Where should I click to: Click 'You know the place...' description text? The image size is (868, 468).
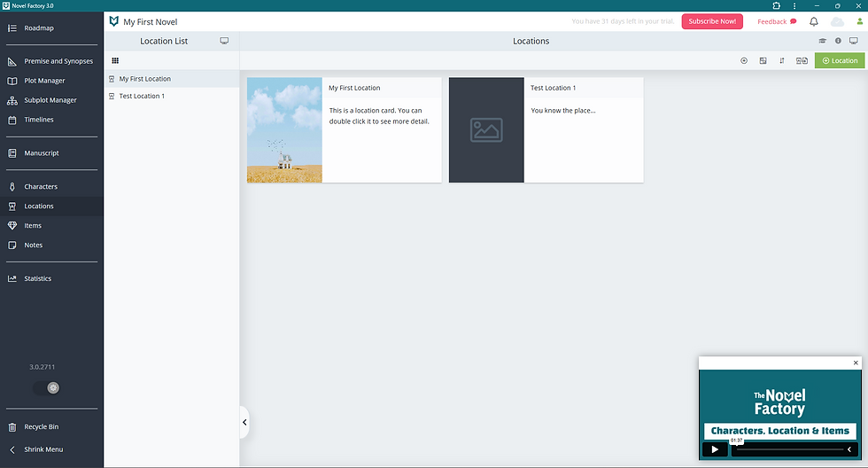tap(563, 110)
